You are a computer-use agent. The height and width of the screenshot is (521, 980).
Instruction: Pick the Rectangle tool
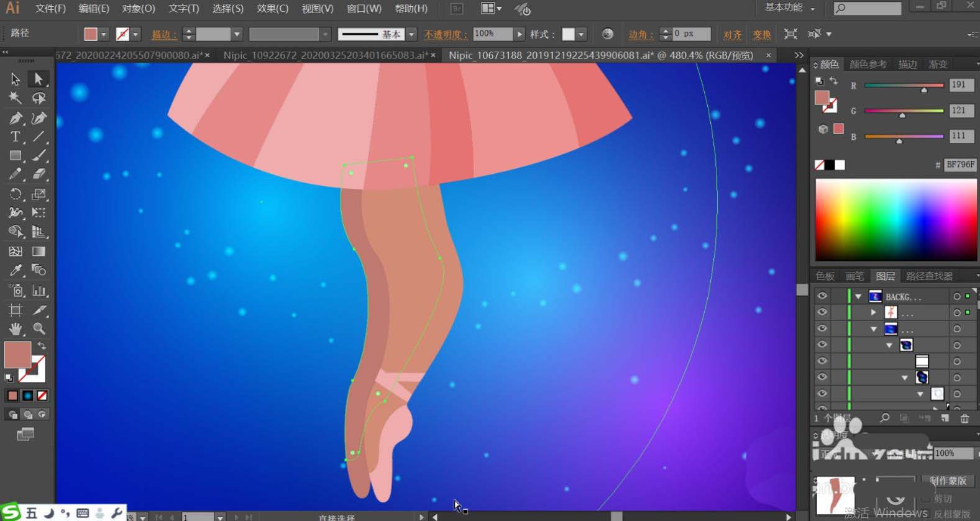[15, 156]
